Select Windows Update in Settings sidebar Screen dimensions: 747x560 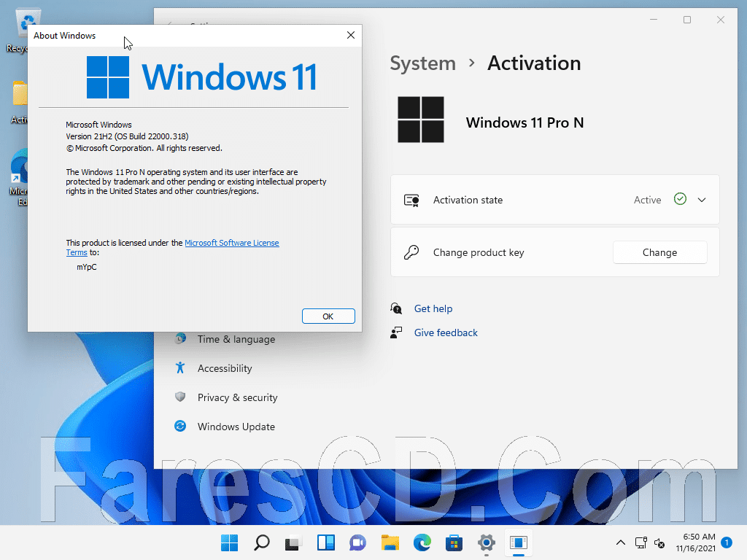pos(236,426)
